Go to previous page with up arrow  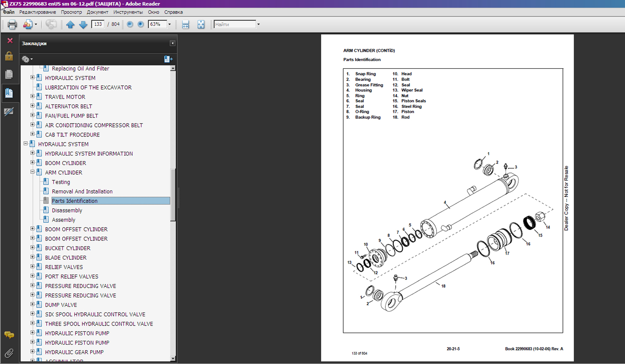pyautogui.click(x=70, y=24)
